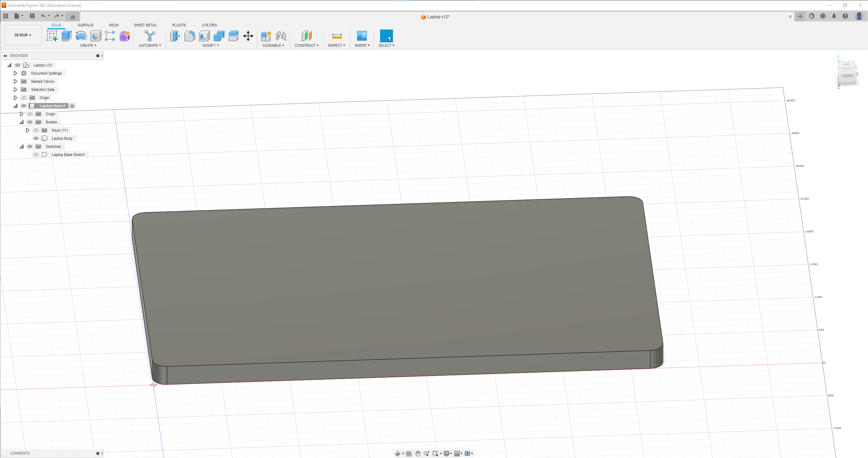The width and height of the screenshot is (868, 458).
Task: Click the DESIGN workspace dropdown
Action: pyautogui.click(x=22, y=35)
